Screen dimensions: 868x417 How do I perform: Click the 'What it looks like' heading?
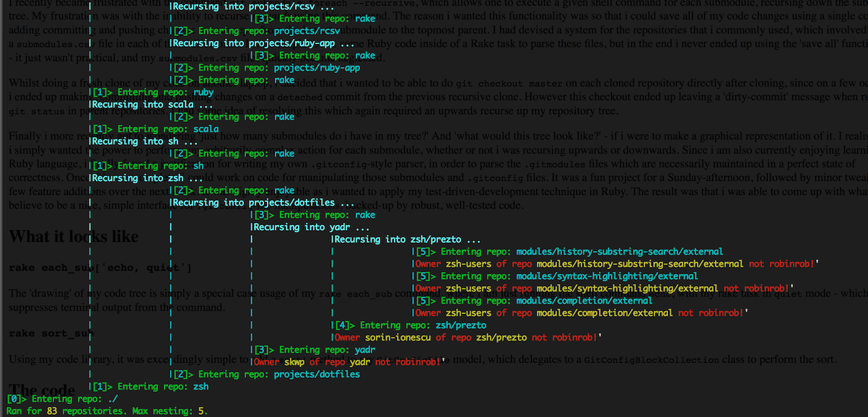point(74,237)
